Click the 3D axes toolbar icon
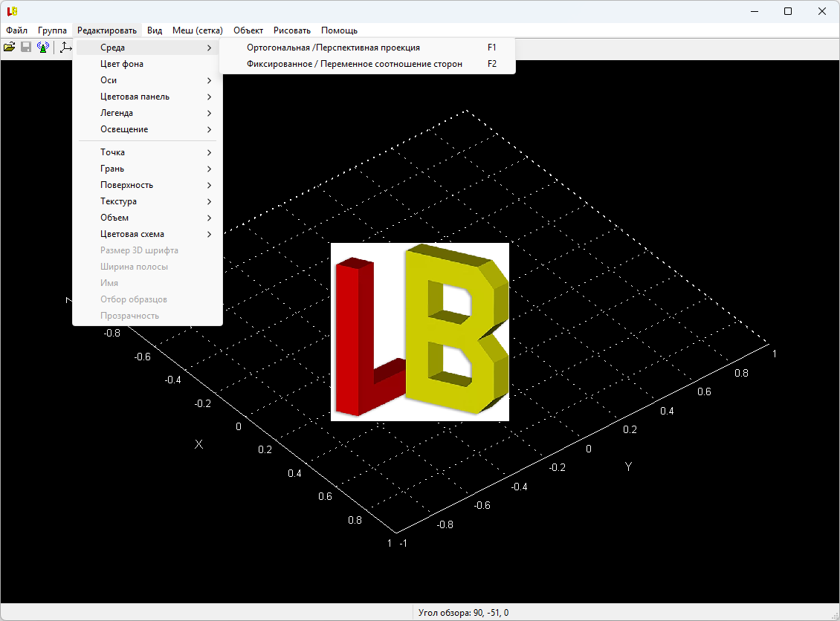 65,48
